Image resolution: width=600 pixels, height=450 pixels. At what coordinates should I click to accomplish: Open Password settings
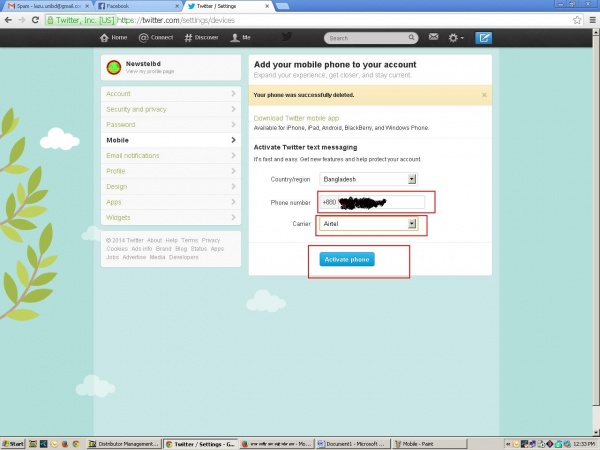coord(171,124)
